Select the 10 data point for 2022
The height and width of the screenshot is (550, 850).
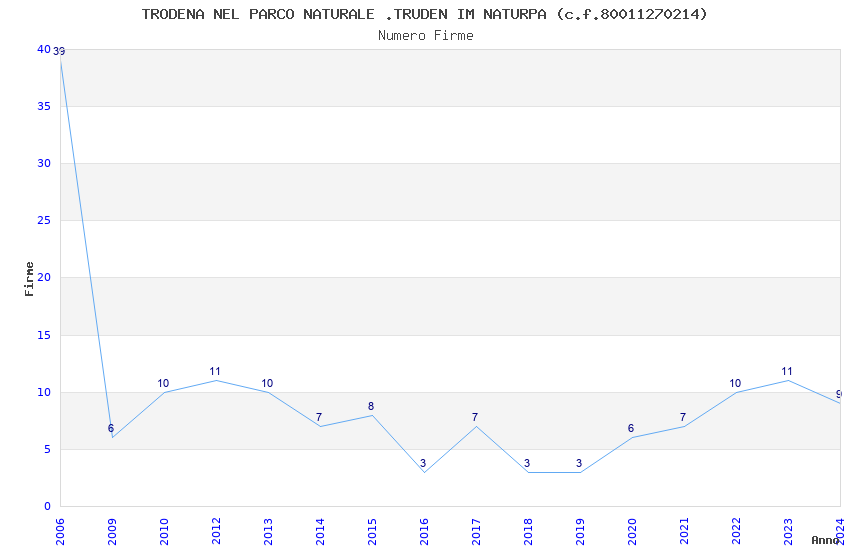(x=736, y=392)
